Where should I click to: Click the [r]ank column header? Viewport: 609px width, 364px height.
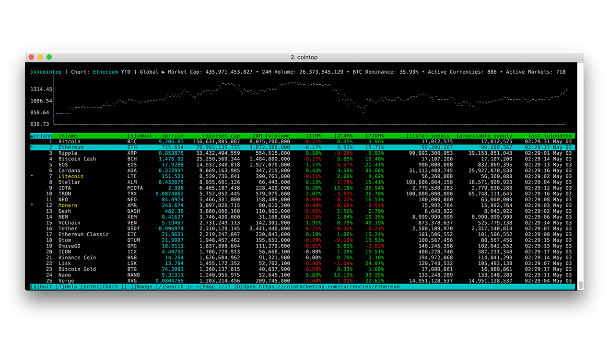[x=42, y=136]
